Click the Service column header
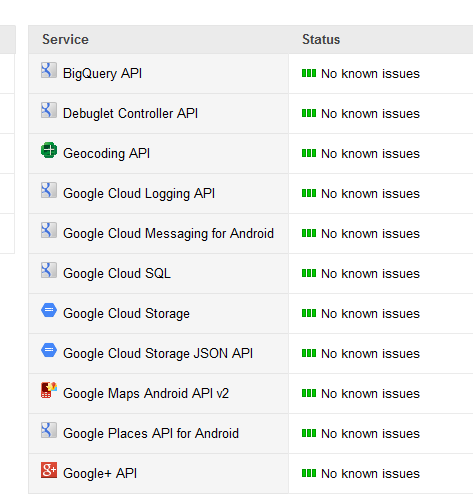Image resolution: width=473 pixels, height=501 pixels. click(x=65, y=39)
